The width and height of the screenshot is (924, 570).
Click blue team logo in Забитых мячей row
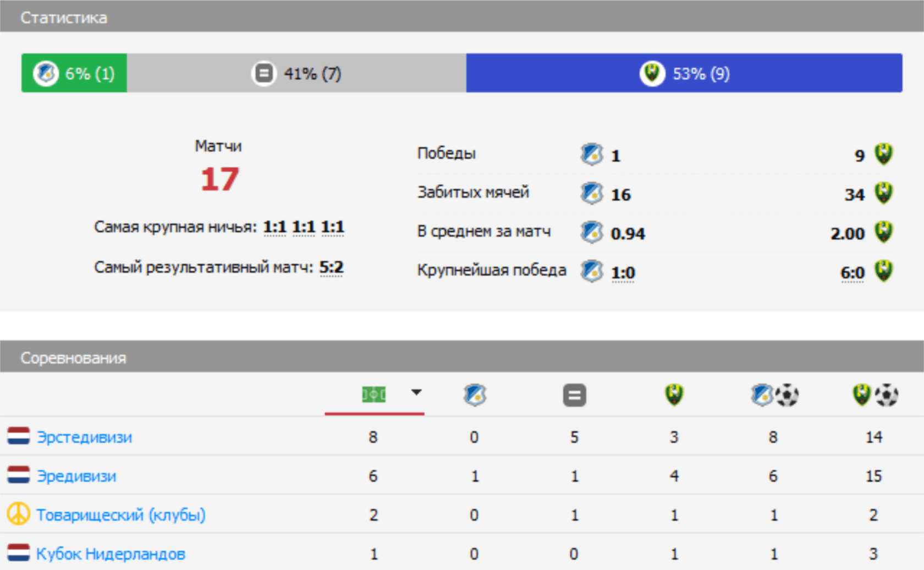pos(592,193)
